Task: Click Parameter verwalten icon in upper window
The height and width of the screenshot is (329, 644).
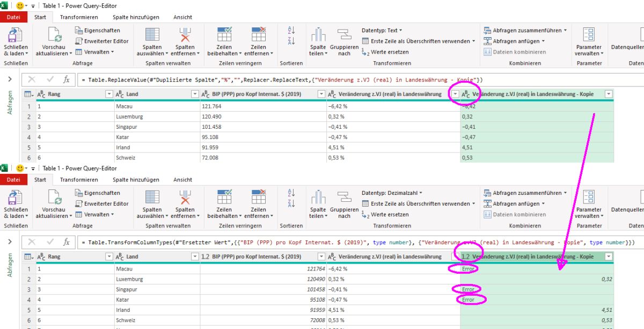Action: tap(589, 35)
